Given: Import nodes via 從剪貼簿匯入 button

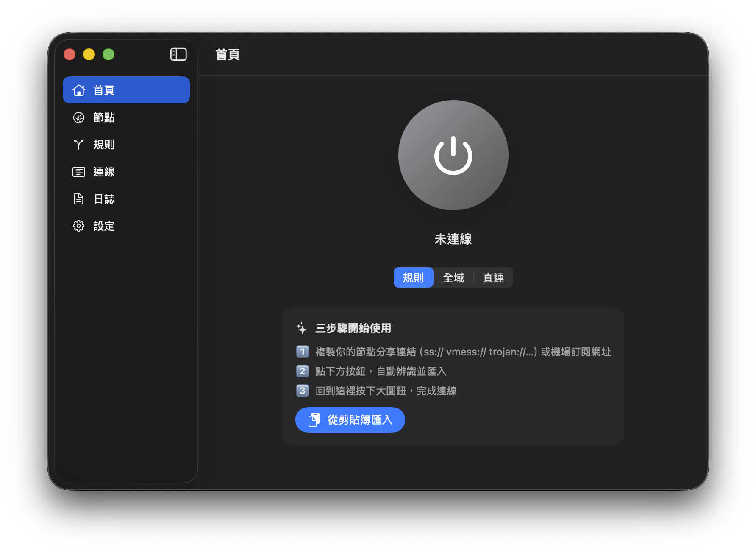Looking at the screenshot, I should pos(350,420).
